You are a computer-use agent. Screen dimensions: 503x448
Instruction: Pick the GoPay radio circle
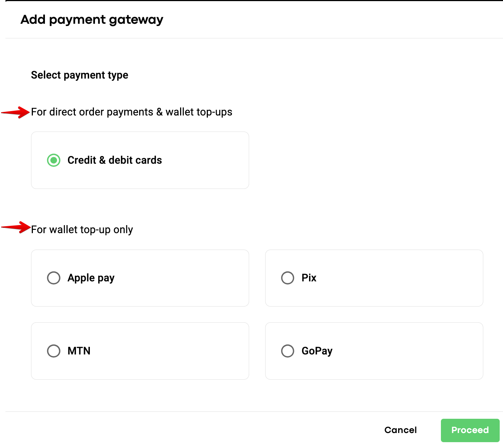(287, 351)
